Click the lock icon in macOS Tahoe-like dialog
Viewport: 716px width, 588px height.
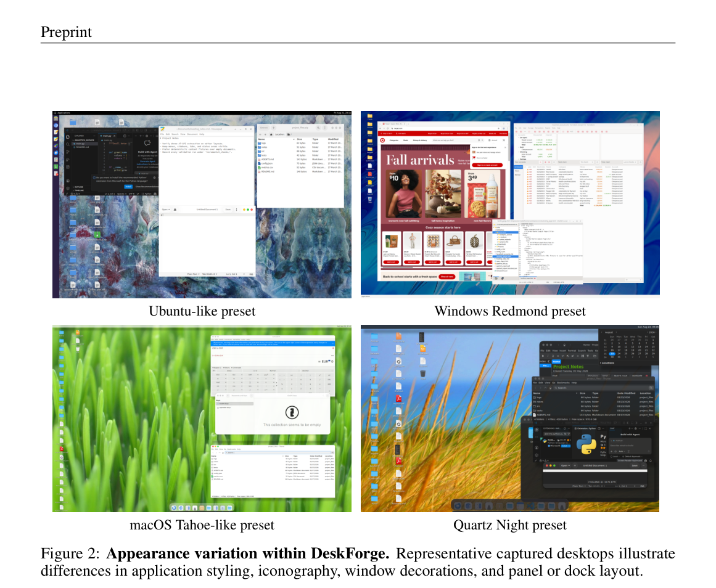(x=292, y=412)
